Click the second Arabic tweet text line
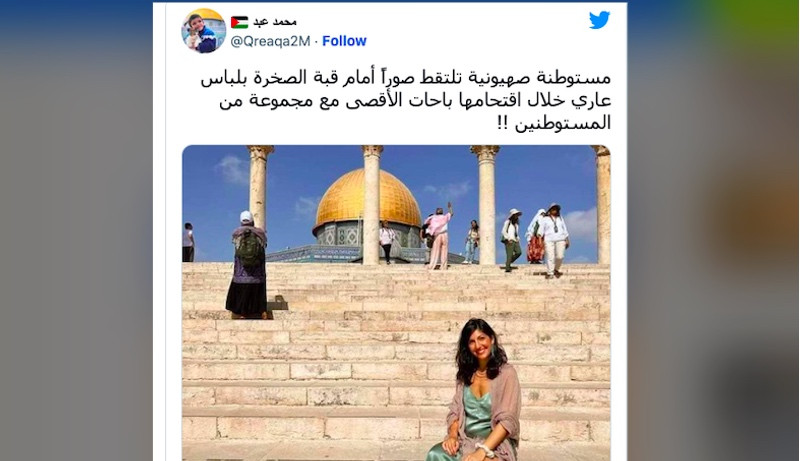Screen dimensions: 800x461 point(415,100)
